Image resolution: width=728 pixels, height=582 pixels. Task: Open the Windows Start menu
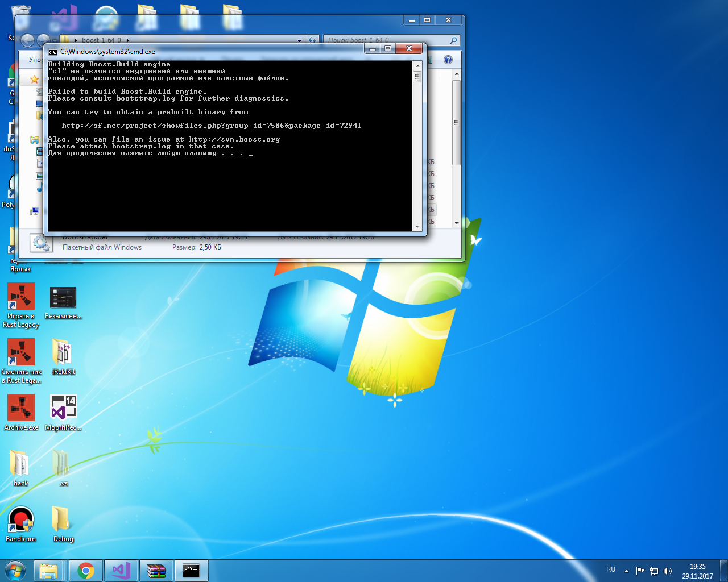tap(15, 571)
